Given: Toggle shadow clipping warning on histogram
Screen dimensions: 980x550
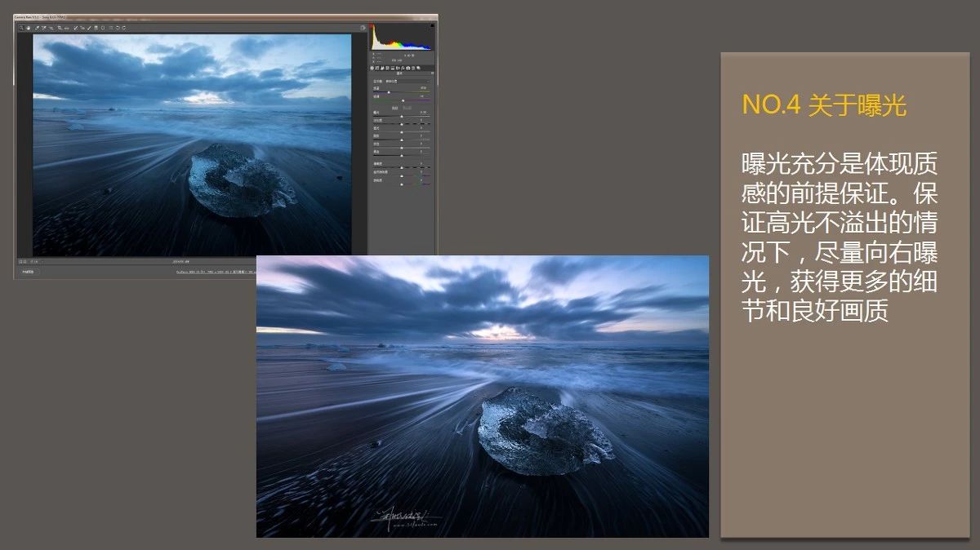Looking at the screenshot, I should [x=372, y=24].
